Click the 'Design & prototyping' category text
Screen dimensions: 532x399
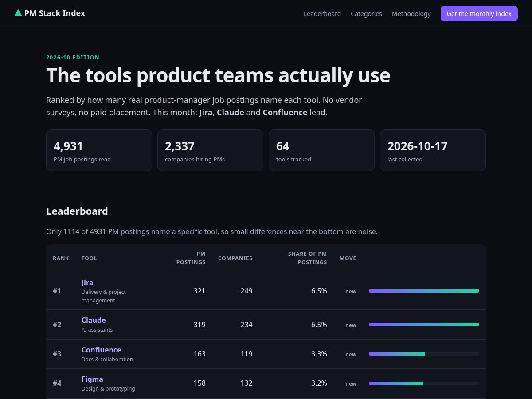[108, 389]
